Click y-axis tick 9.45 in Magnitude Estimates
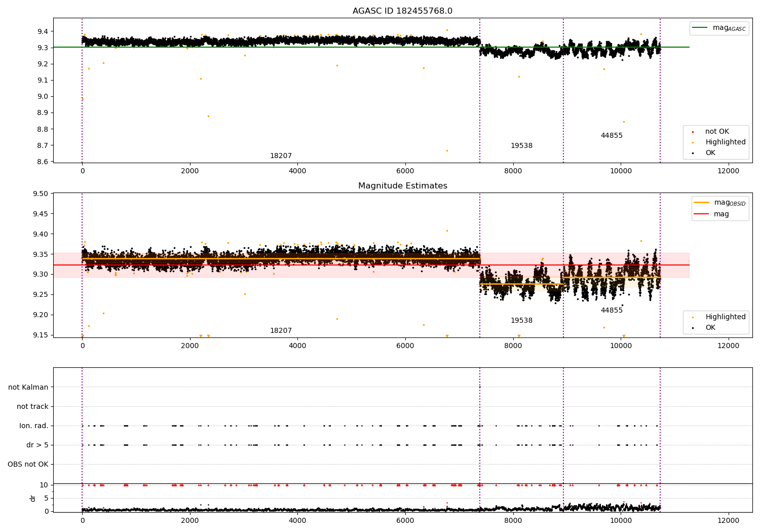Image resolution: width=760 pixels, height=532 pixels. 41,214
